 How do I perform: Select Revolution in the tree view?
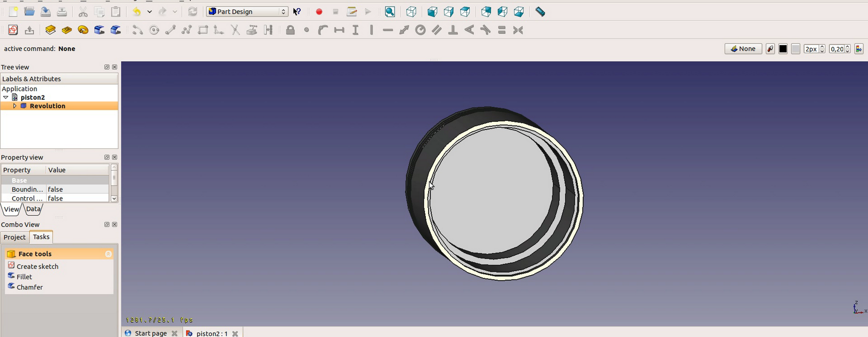47,106
